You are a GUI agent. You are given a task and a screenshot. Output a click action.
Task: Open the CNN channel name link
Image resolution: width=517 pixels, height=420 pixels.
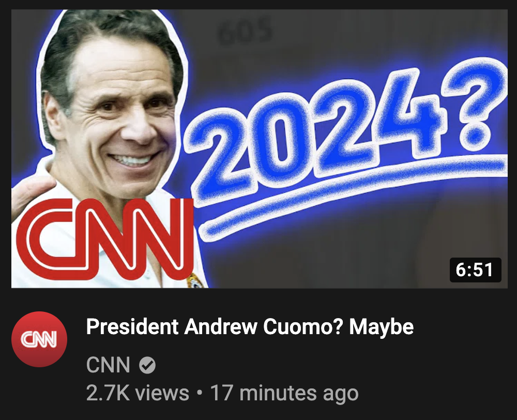108,365
